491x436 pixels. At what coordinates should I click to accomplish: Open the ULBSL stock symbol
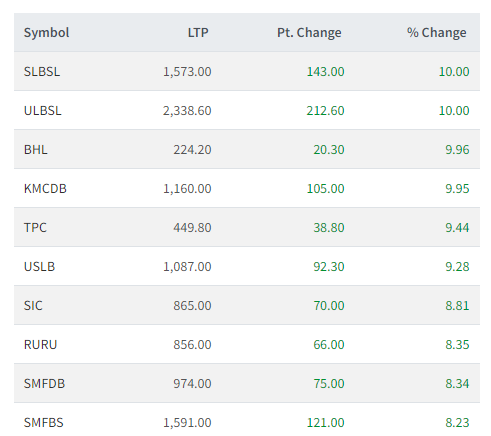(x=42, y=111)
